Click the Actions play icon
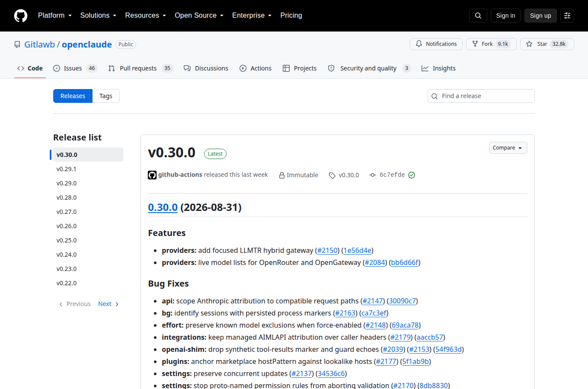 (243, 68)
